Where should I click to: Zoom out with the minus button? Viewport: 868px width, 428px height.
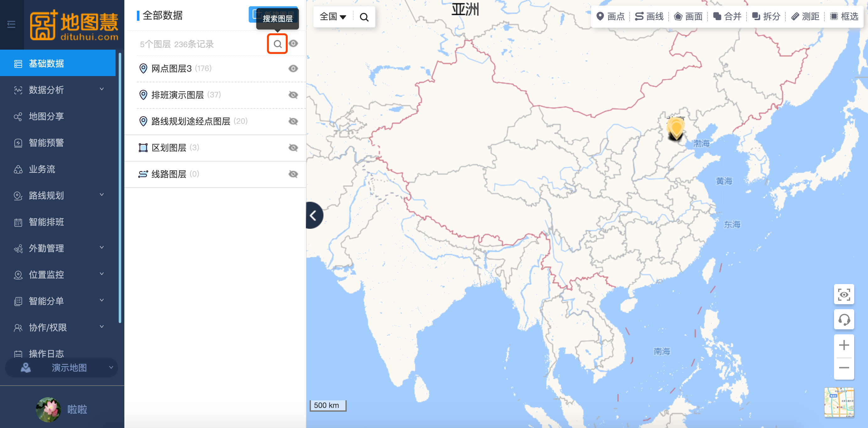844,368
